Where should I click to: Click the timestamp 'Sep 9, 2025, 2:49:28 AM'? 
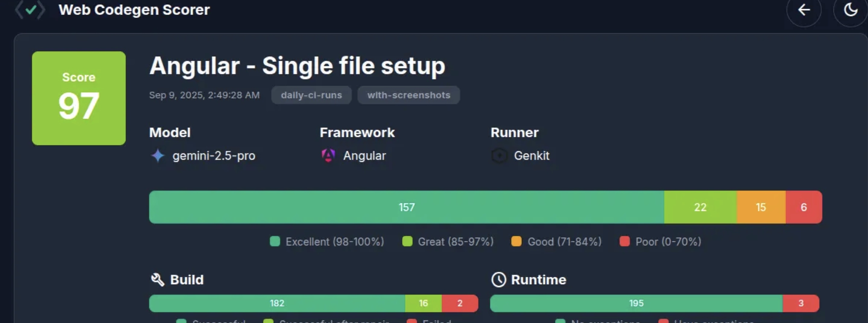point(204,95)
